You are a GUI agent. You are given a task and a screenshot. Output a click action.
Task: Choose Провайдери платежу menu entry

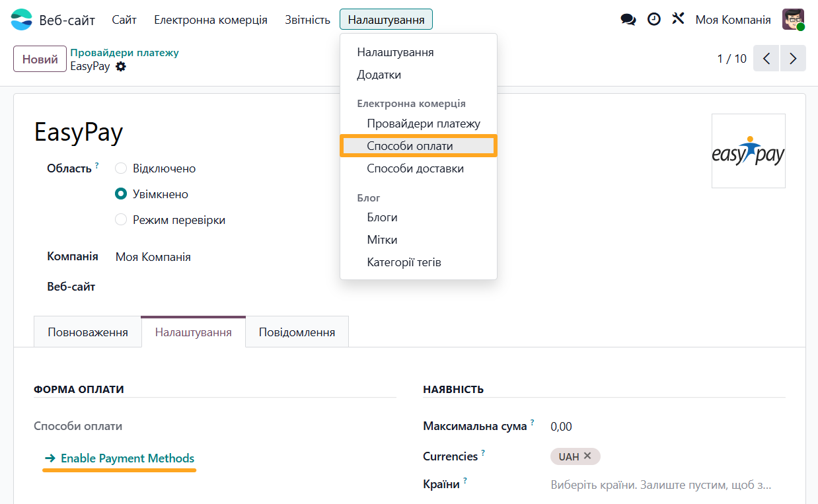[x=418, y=124]
